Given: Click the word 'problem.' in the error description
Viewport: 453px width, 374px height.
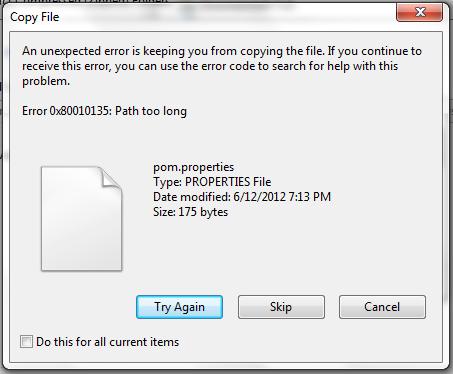Looking at the screenshot, I should coord(46,81).
